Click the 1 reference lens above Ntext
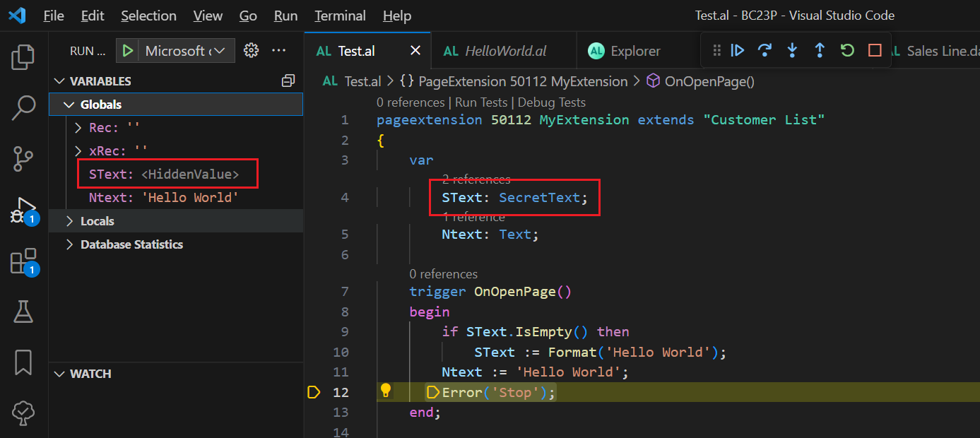Screen dimensions: 980x438 [x=473, y=217]
